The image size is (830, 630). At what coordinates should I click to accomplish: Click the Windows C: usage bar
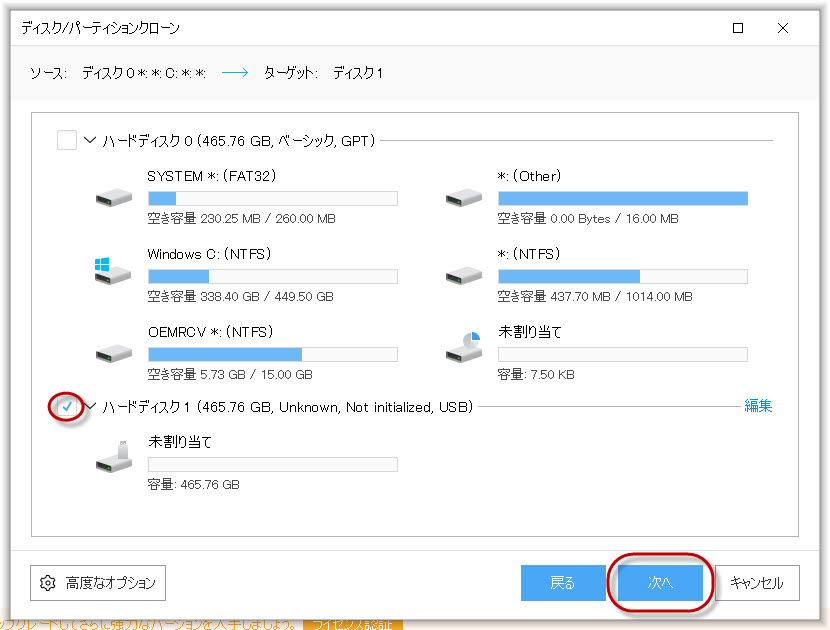point(273,276)
